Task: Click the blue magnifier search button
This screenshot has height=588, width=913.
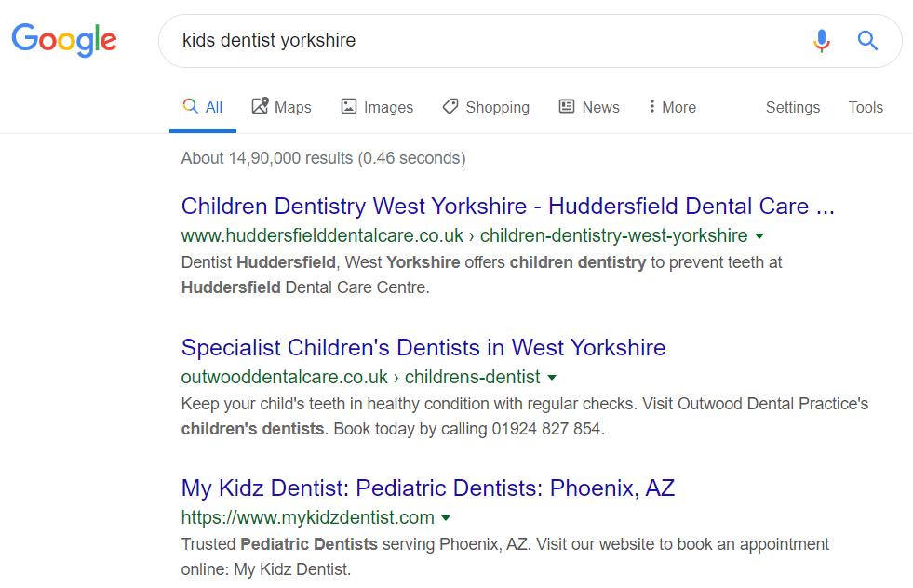Action: 867,40
